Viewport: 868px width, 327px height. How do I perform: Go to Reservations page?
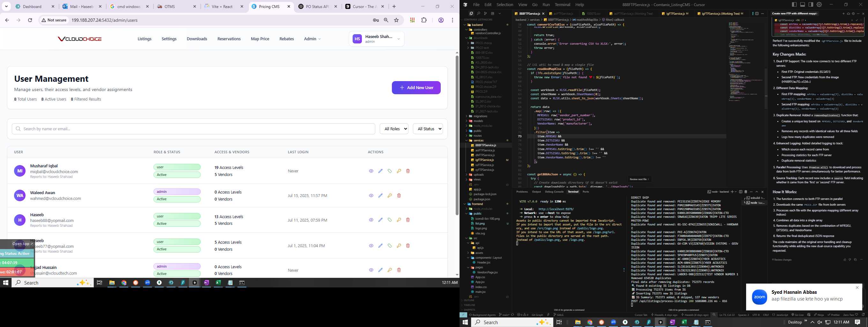pos(229,39)
